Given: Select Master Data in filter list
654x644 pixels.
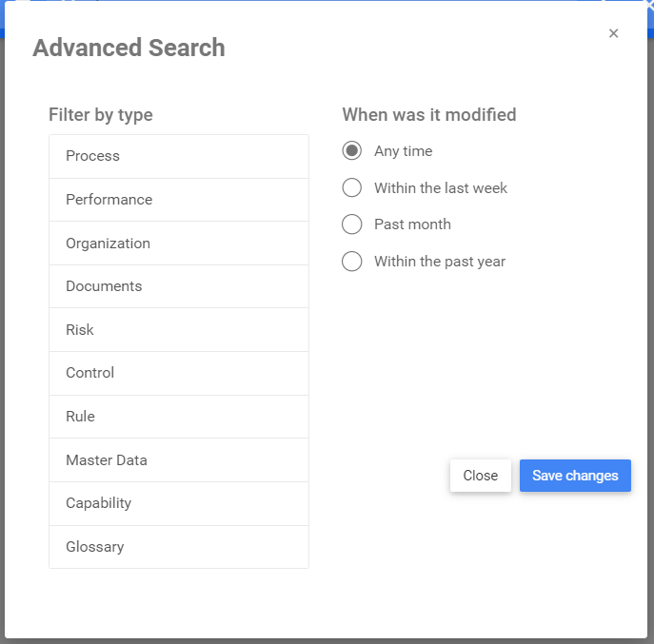Looking at the screenshot, I should coord(179,460).
